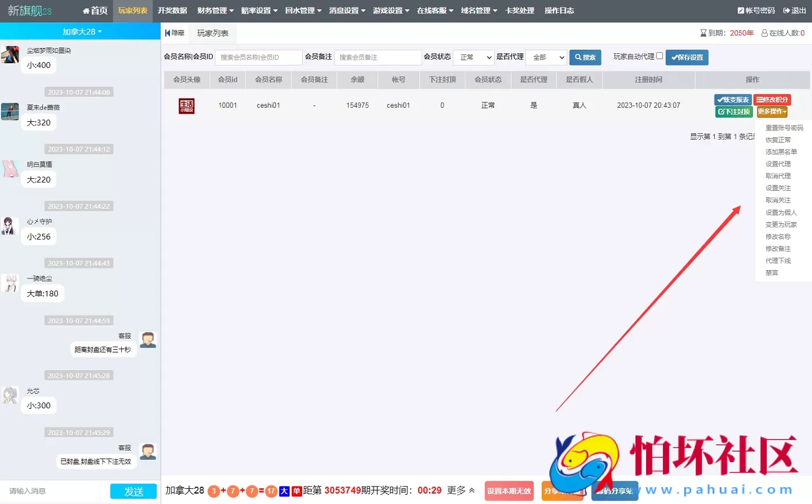Open 下注封顶 betting cap settings

click(x=733, y=111)
